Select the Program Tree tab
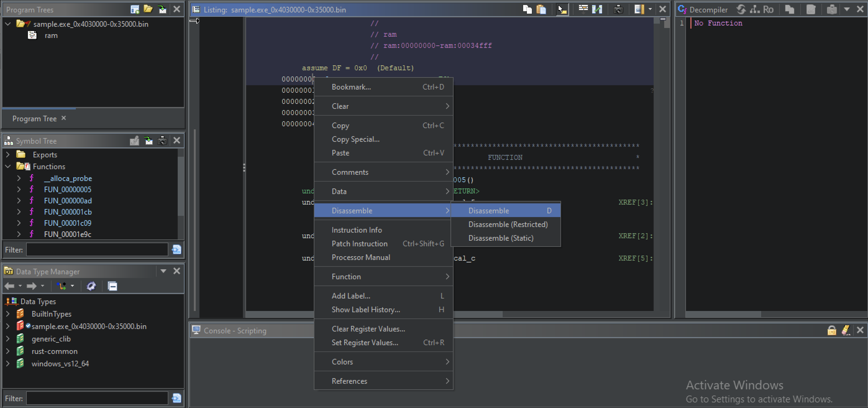 pyautogui.click(x=34, y=118)
